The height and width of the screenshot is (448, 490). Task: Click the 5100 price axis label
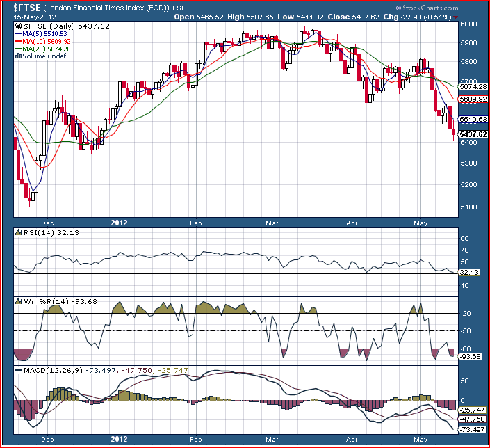tap(468, 207)
